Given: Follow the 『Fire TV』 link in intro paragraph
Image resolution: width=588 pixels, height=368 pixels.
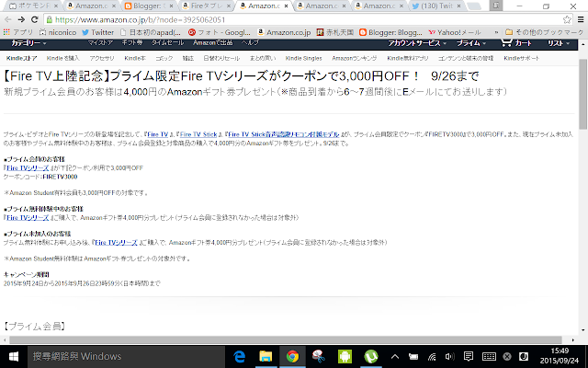Looking at the screenshot, I should (x=157, y=134).
